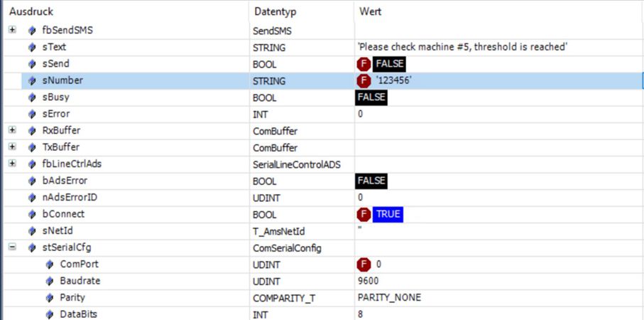This screenshot has width=644, height=320.
Task: Click the variable icon next to nAdsErrorID
Action: point(32,198)
